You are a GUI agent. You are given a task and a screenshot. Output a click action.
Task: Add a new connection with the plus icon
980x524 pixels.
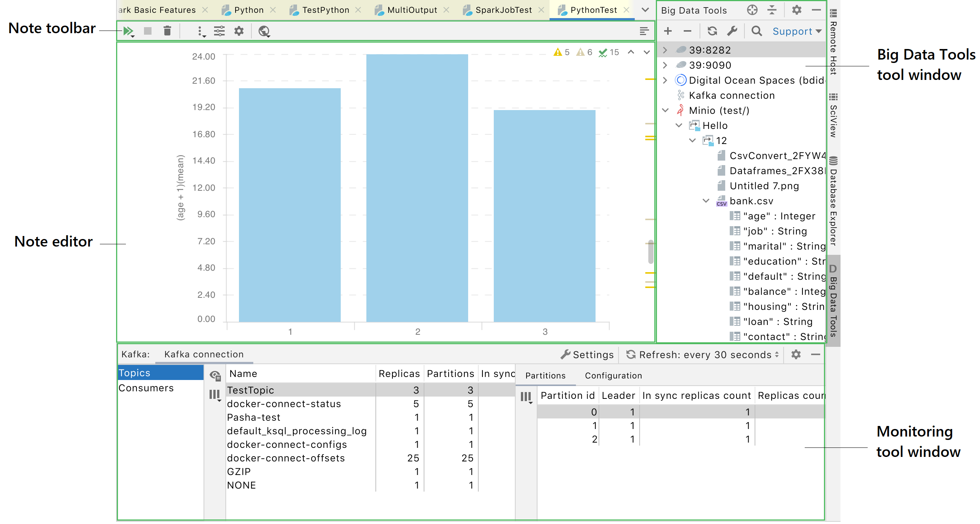tap(668, 31)
